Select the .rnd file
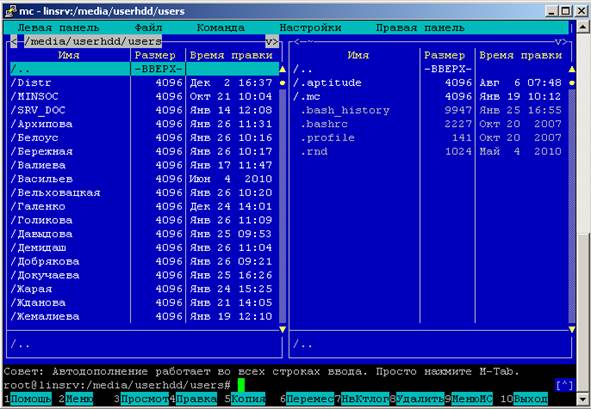 point(430,152)
